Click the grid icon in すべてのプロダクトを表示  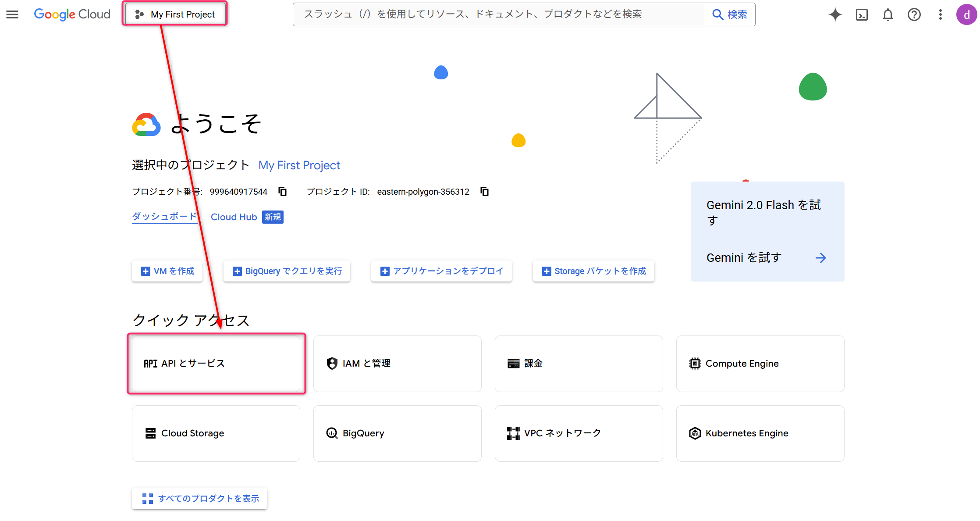click(x=148, y=499)
